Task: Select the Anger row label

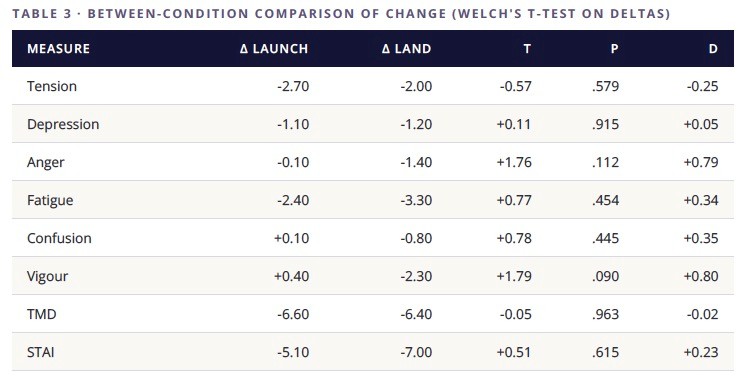Action: coord(46,162)
